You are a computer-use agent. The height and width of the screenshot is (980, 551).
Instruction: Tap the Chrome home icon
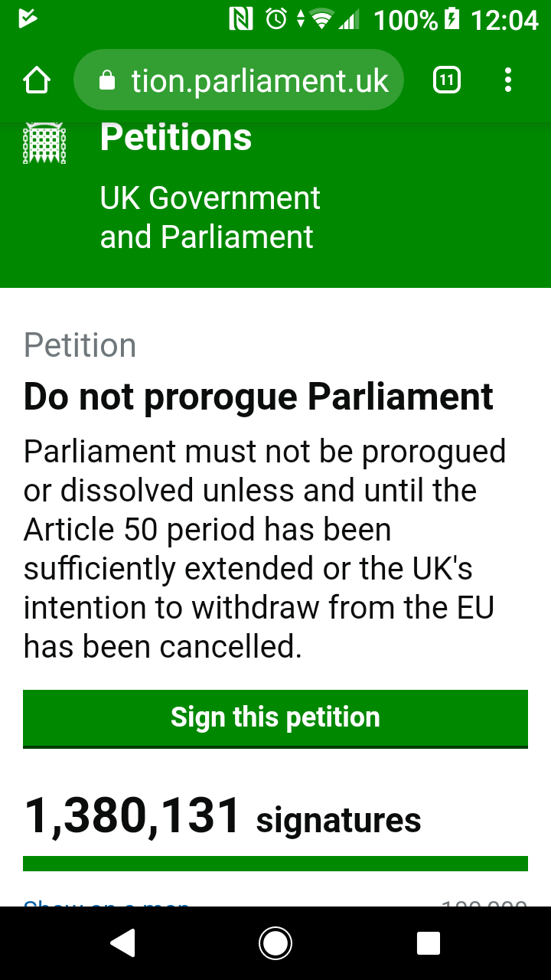click(37, 80)
